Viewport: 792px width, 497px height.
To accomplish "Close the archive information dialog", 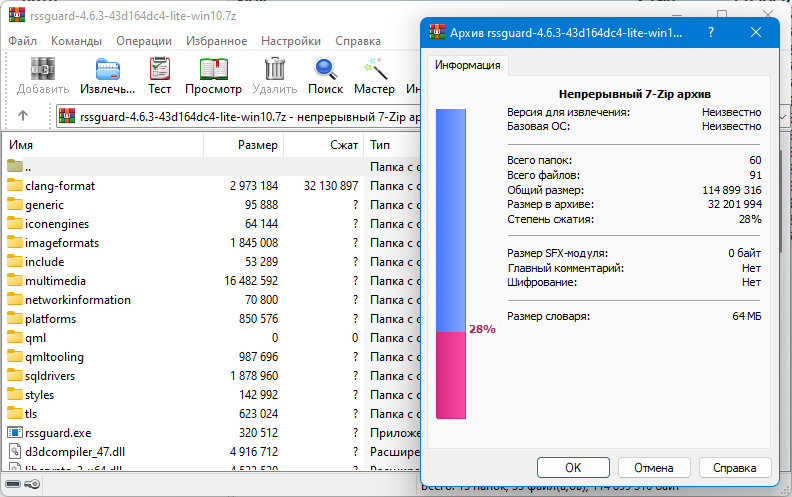I will (x=756, y=32).
